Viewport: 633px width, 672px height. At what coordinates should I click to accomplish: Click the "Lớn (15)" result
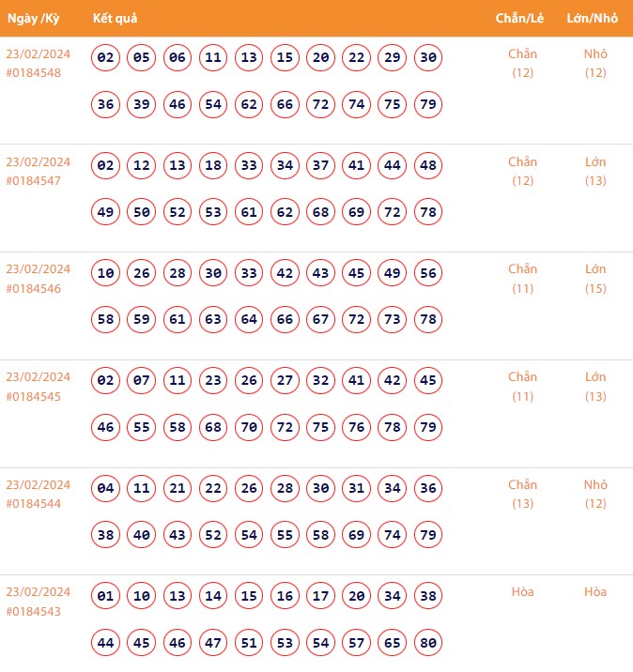[x=595, y=279]
